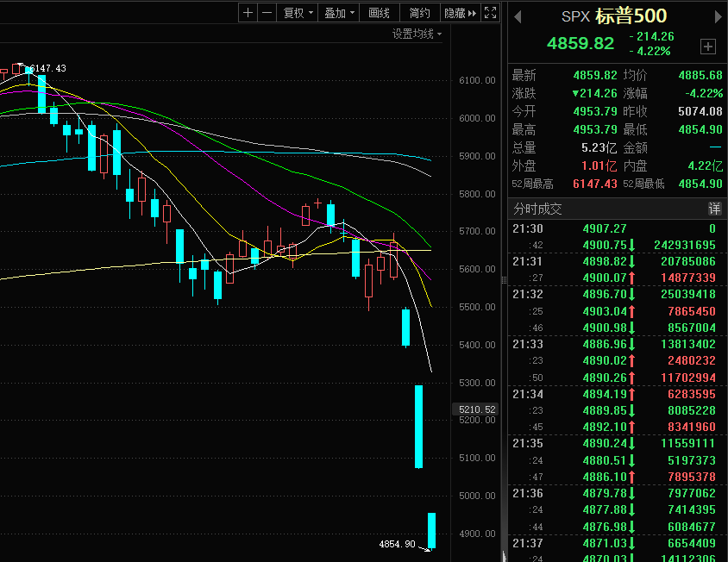This screenshot has width=728, height=562.
Task: Click the 6000.00 price axis label
Action: pos(477,118)
